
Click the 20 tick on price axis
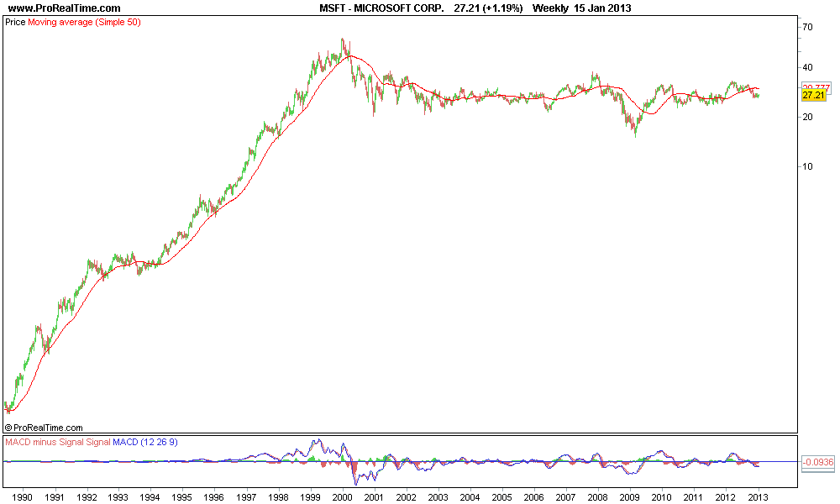click(x=807, y=117)
